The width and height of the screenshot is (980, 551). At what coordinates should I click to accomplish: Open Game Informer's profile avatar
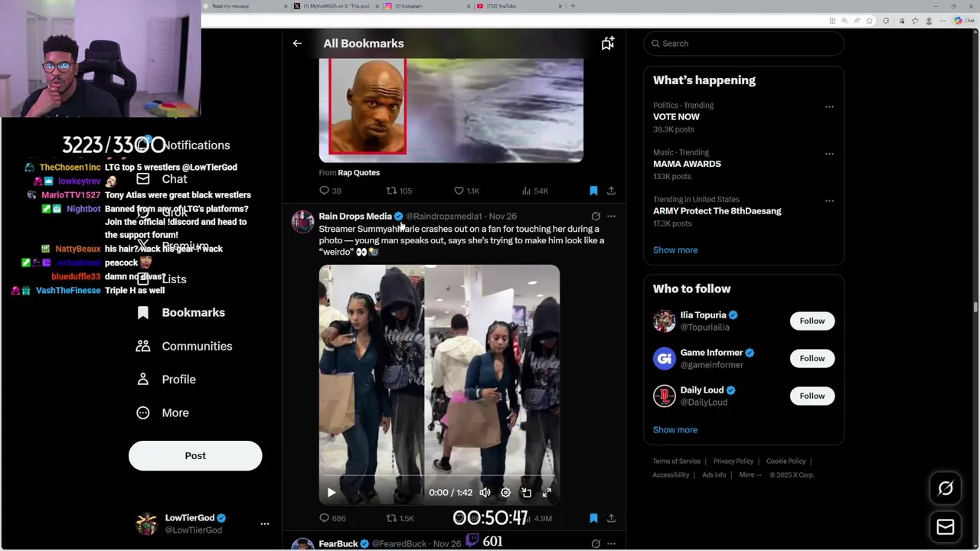pyautogui.click(x=665, y=358)
